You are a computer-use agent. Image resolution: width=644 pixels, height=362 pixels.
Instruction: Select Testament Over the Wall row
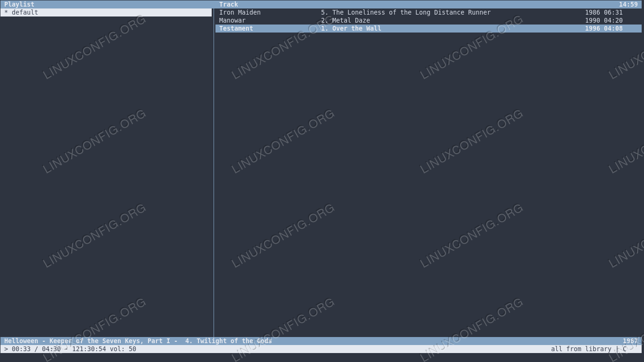[x=429, y=28]
